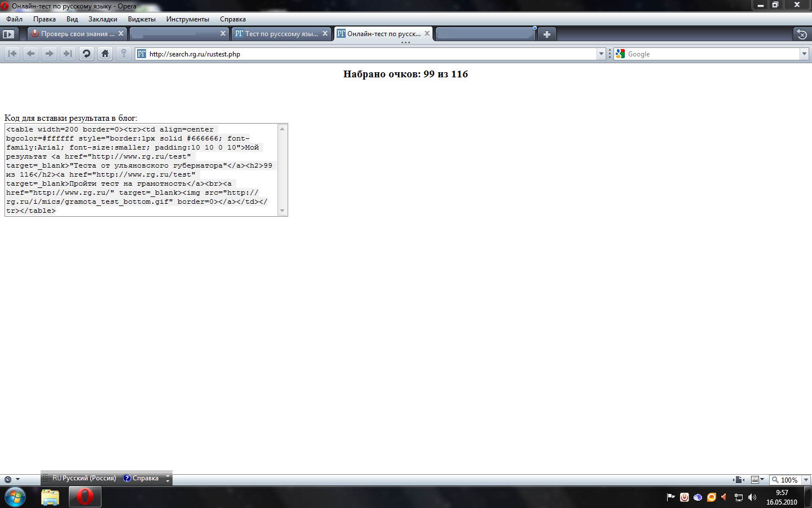Open the browser home page
This screenshot has height=508, width=812.
point(105,54)
